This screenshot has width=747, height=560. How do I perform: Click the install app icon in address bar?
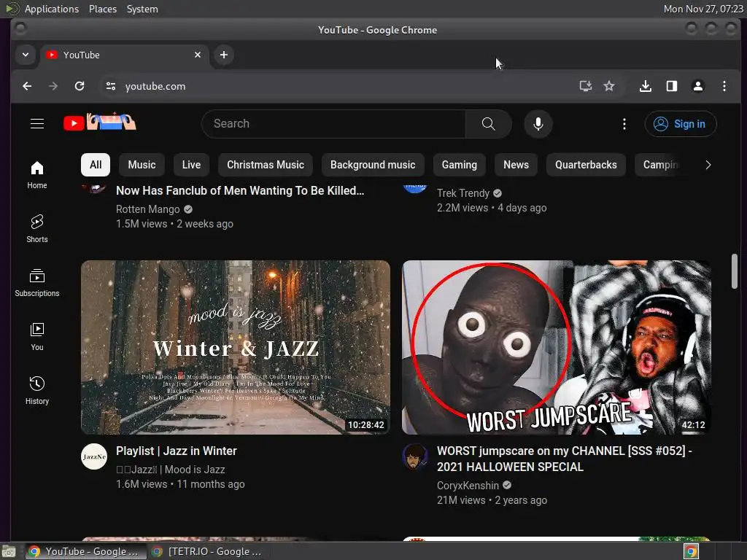pos(586,86)
